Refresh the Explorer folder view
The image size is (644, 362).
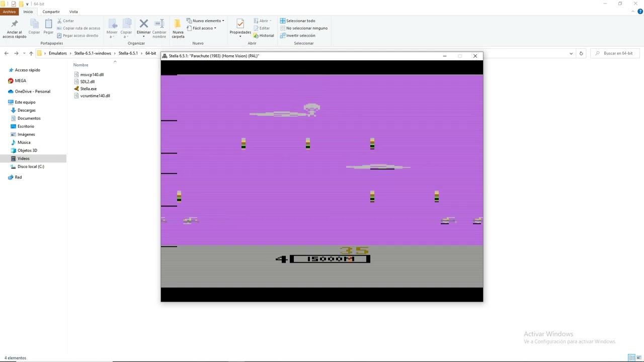[581, 53]
